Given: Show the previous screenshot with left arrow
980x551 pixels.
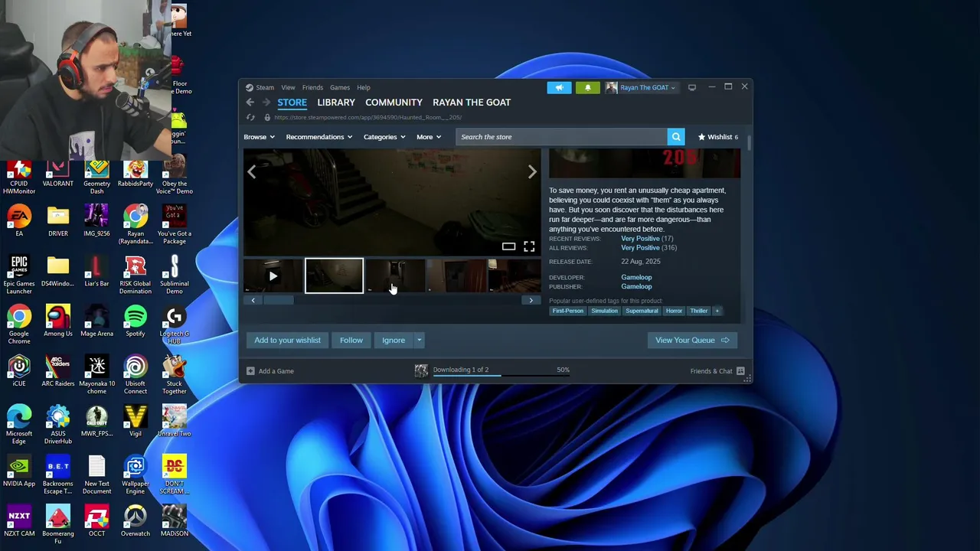Looking at the screenshot, I should tap(252, 172).
